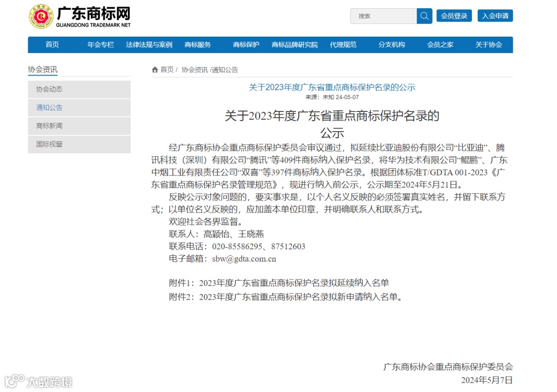Image resolution: width=557 pixels, height=392 pixels.
Task: Open 国际视窗 in the sidebar
Action: [79, 144]
